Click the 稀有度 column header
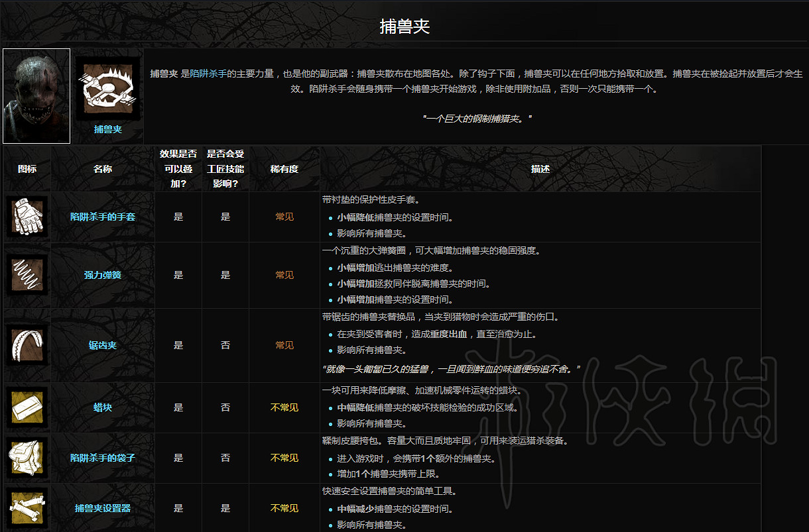This screenshot has height=532, width=809. click(x=284, y=169)
